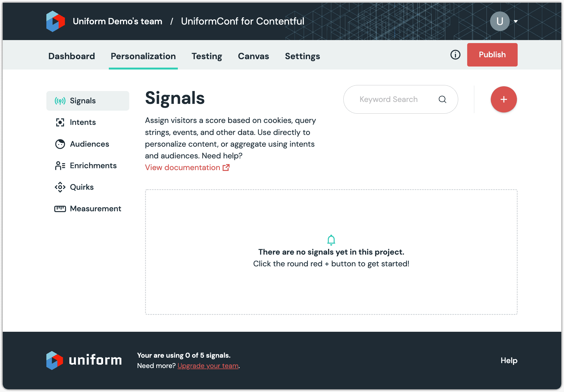Click the red plus button to add signal

[x=503, y=99]
